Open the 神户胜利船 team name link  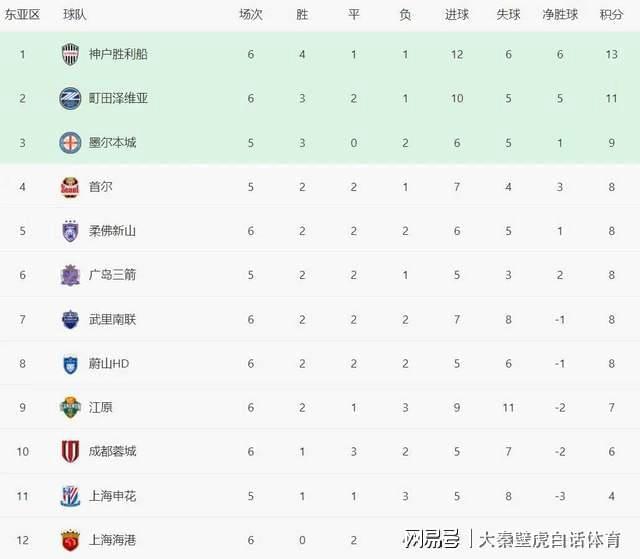[118, 54]
